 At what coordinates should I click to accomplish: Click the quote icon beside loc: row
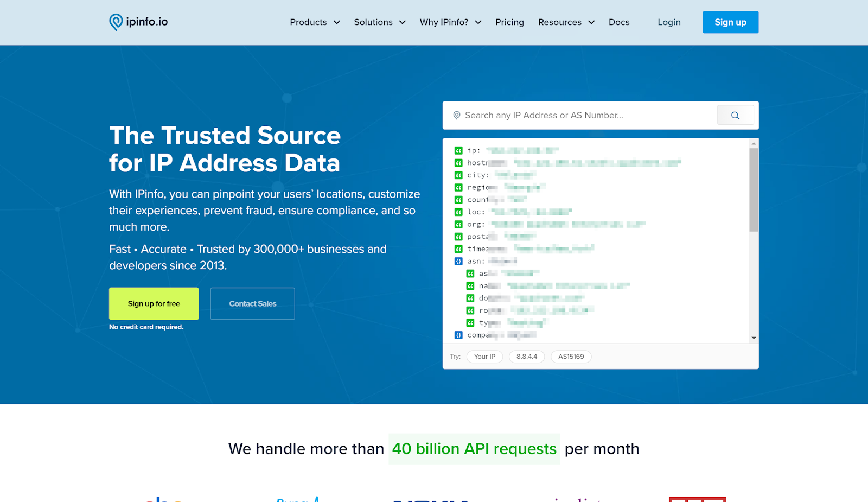click(458, 212)
